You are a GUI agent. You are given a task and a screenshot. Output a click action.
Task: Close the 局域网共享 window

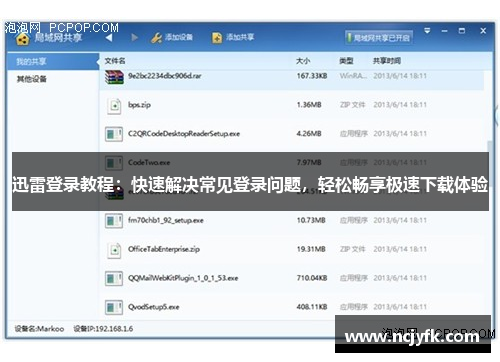[x=483, y=31]
